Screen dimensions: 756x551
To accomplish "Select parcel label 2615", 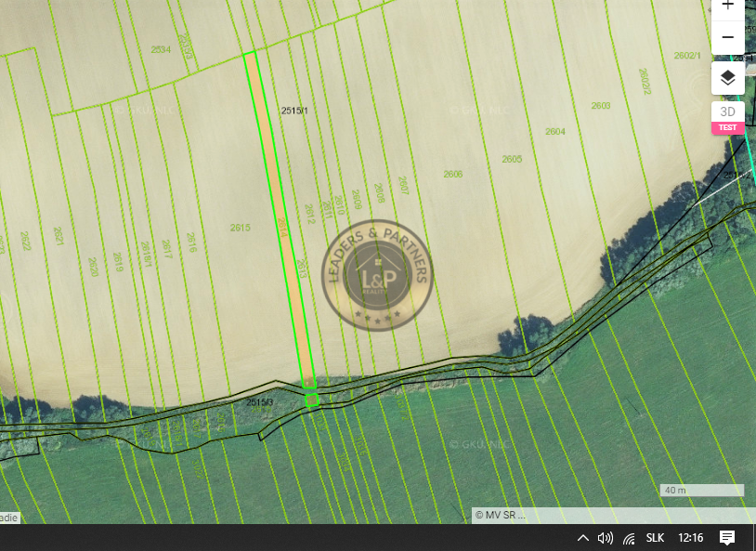I will (241, 228).
